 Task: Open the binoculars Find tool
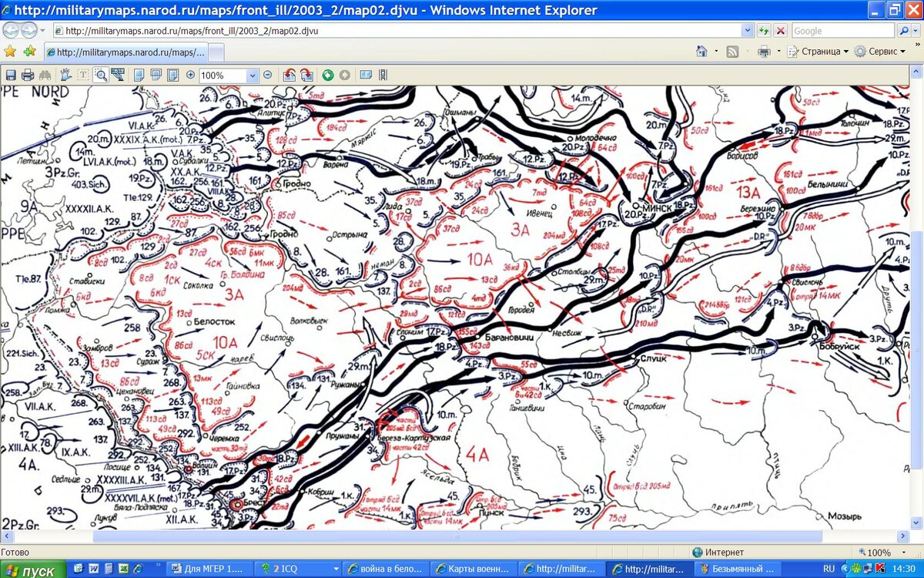pos(45,76)
